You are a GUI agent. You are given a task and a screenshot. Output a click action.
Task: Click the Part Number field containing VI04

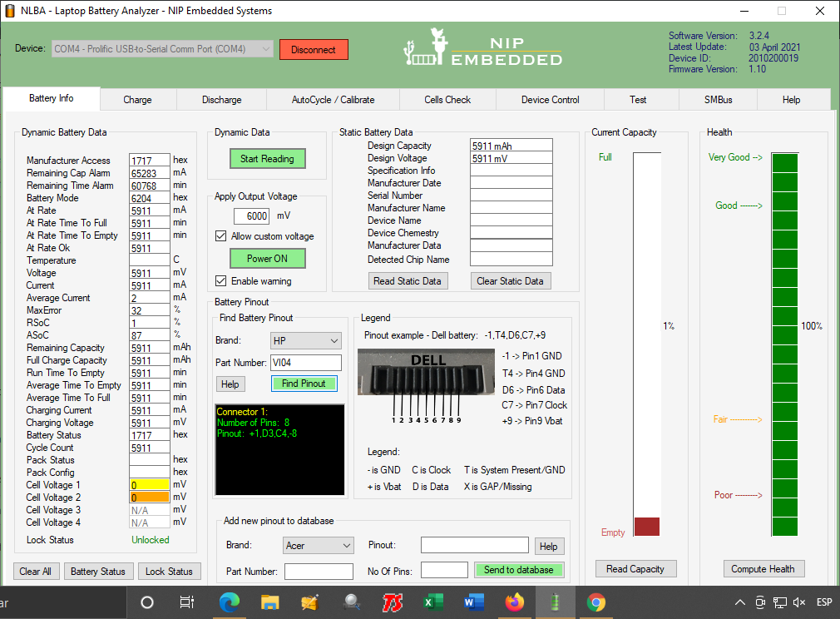[306, 363]
